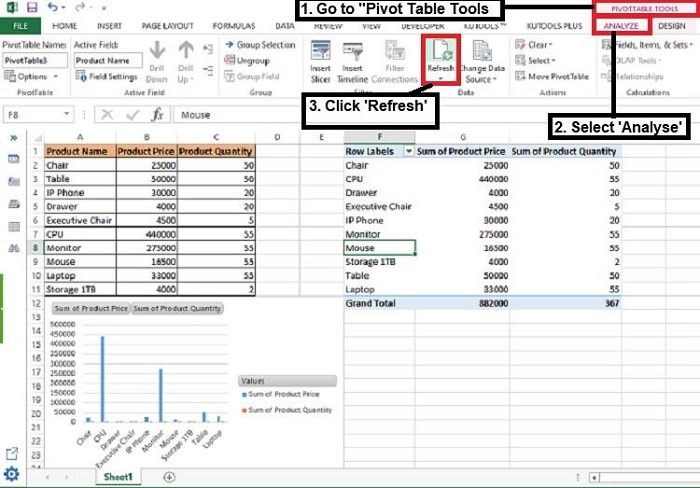700x488 pixels.
Task: Select pivot cell Storage 1TB
Action: pos(379,262)
